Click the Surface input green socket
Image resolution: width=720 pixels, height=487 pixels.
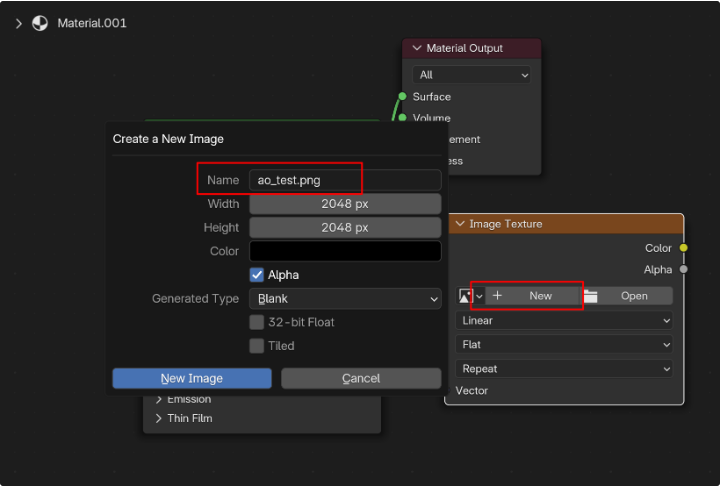(x=402, y=97)
